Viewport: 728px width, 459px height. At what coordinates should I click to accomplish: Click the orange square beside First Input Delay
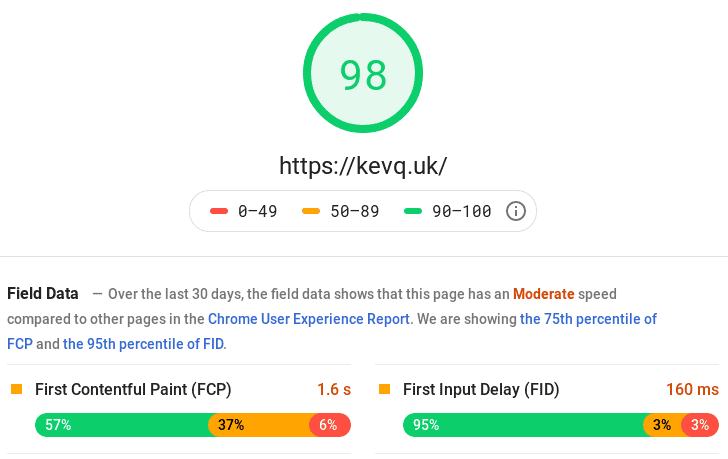[x=384, y=389]
